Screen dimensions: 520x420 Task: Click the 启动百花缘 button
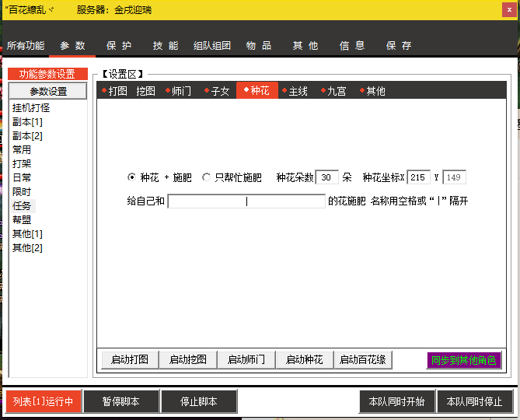click(363, 359)
